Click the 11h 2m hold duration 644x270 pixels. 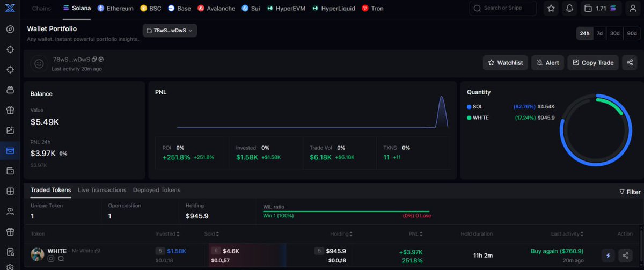point(483,254)
